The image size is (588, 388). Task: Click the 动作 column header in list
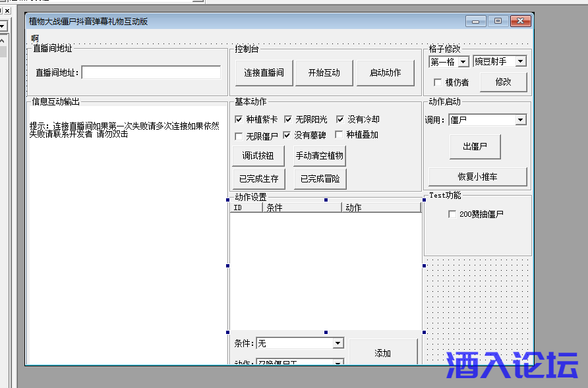coord(380,208)
